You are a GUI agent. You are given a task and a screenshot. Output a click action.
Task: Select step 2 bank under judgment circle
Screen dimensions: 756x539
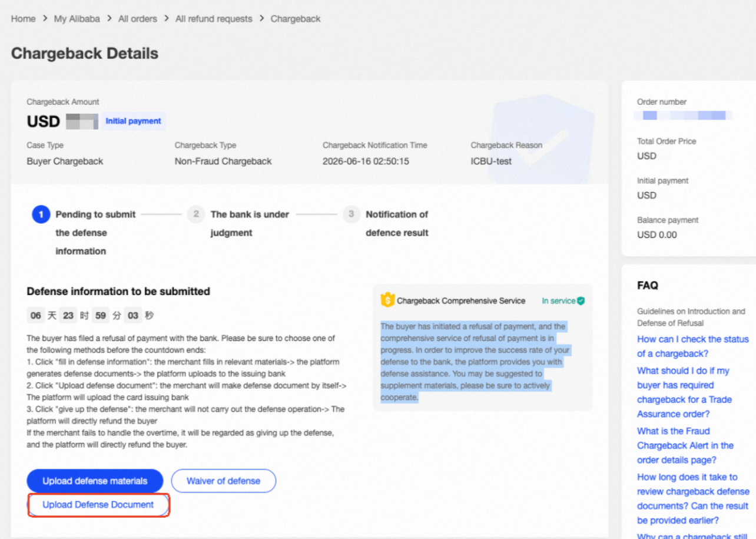pos(196,214)
